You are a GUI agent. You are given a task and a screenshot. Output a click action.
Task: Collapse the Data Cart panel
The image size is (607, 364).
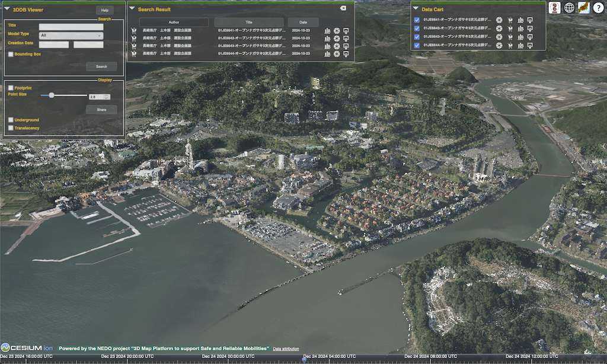416,8
